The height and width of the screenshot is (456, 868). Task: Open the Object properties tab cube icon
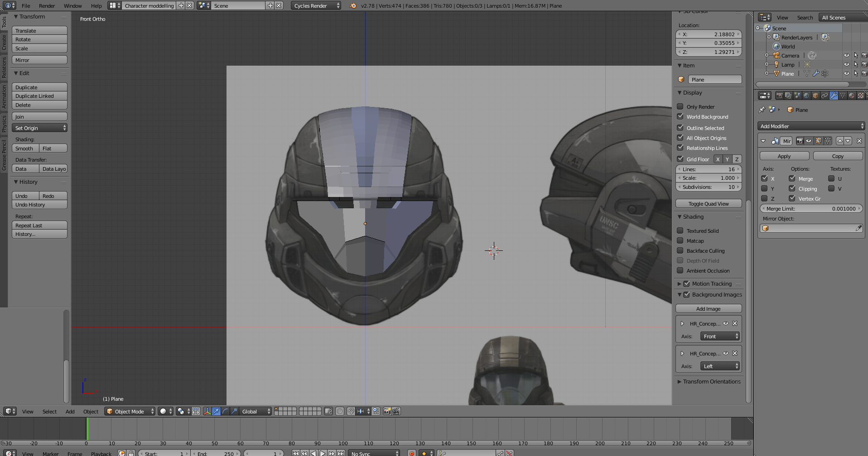815,96
